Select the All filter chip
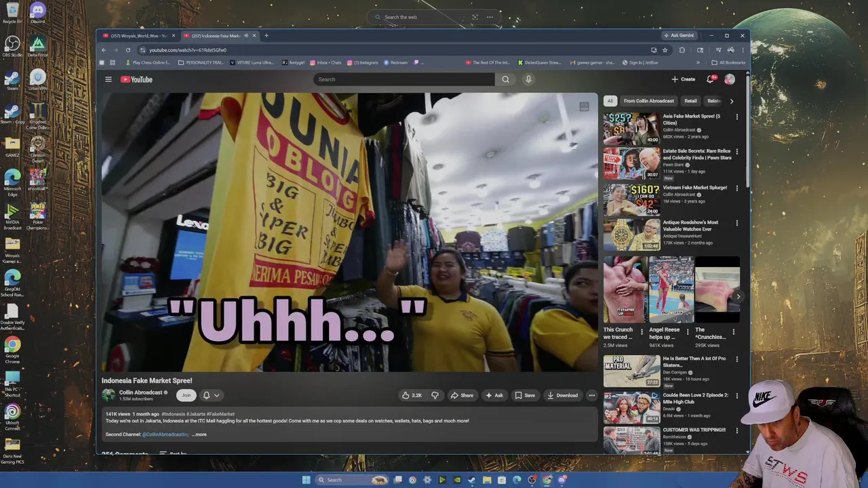This screenshot has height=488, width=868. click(x=610, y=101)
